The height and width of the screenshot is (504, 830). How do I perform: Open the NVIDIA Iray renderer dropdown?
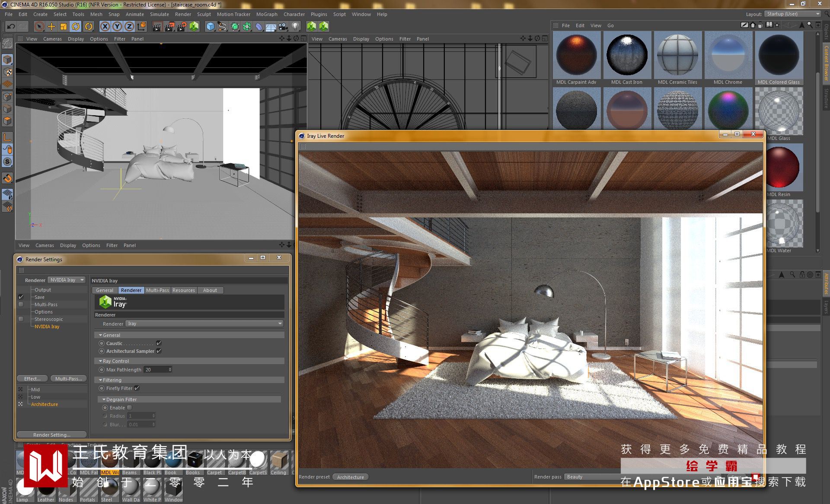pyautogui.click(x=67, y=280)
